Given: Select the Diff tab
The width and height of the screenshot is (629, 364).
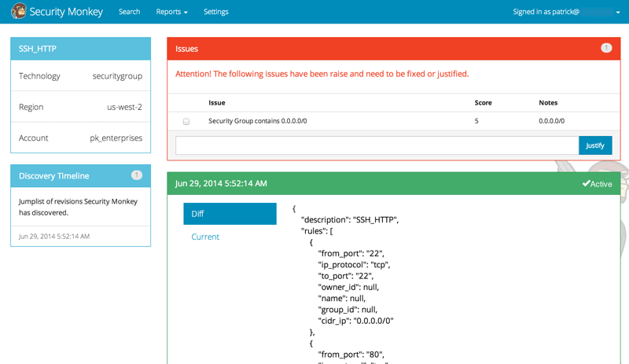Looking at the screenshot, I should [x=230, y=214].
